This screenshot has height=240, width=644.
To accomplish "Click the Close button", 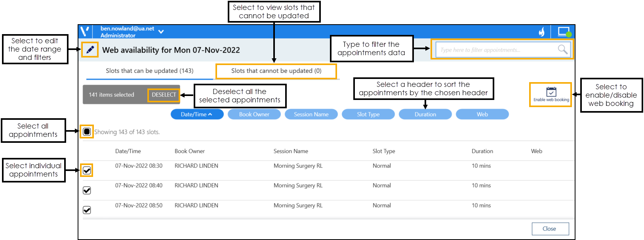I will tap(550, 229).
